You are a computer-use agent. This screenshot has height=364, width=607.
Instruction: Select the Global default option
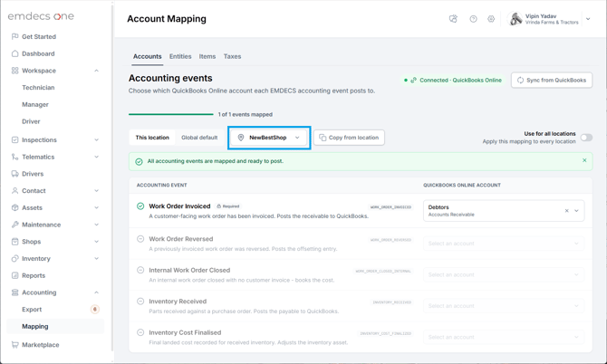[199, 138]
